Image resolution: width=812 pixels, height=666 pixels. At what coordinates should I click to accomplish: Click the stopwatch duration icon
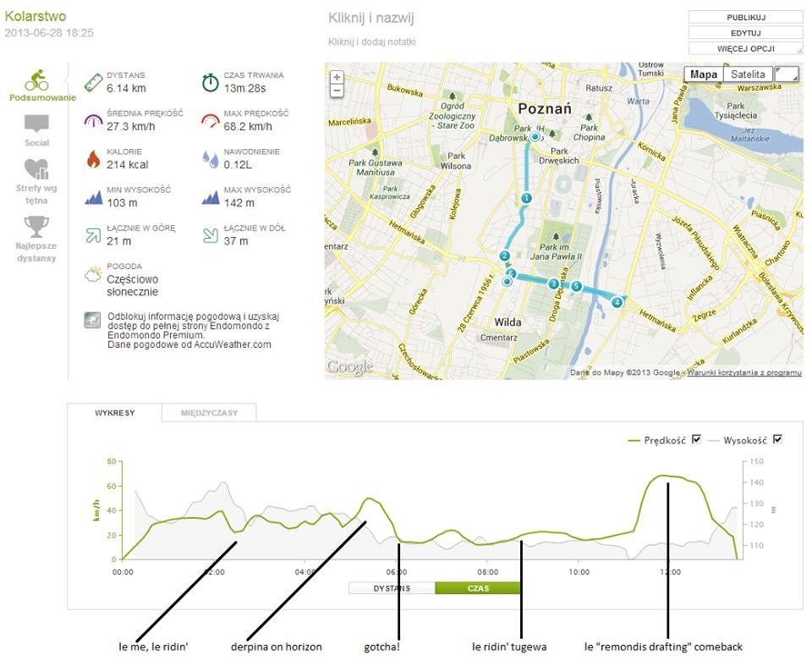(210, 81)
